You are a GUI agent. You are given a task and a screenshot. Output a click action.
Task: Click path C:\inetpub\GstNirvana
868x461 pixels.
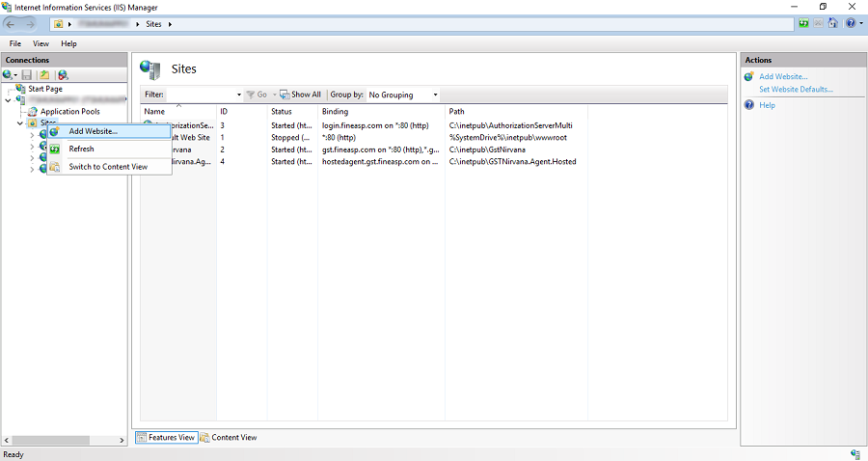[487, 149]
